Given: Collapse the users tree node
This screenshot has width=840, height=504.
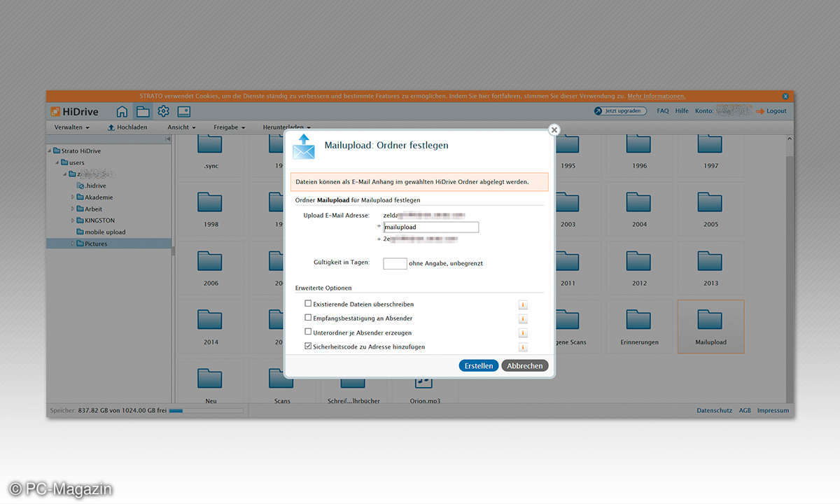Looking at the screenshot, I should coord(57,162).
